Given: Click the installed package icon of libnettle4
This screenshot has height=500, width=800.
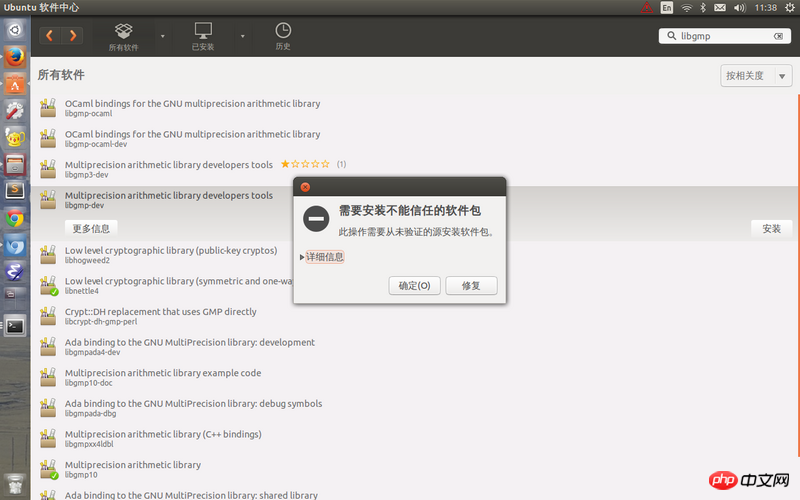Looking at the screenshot, I should click(48, 285).
